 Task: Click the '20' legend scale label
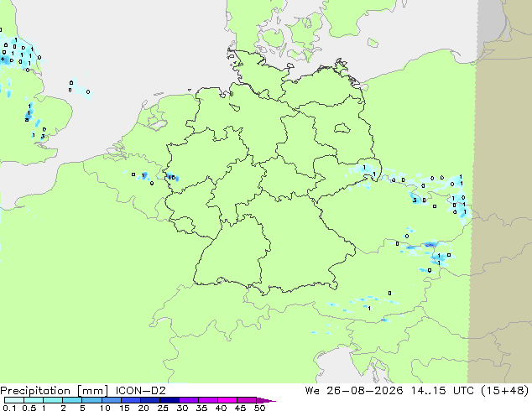pyautogui.click(x=143, y=408)
